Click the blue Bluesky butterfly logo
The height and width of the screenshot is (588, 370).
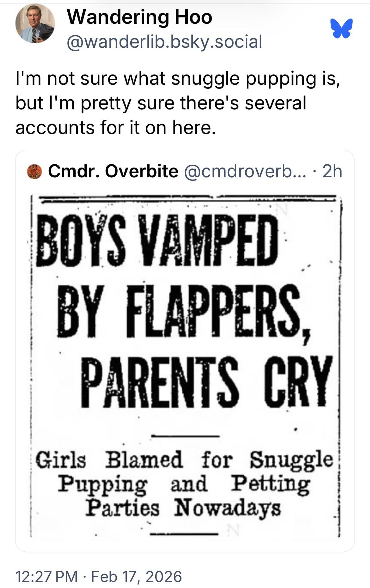341,28
